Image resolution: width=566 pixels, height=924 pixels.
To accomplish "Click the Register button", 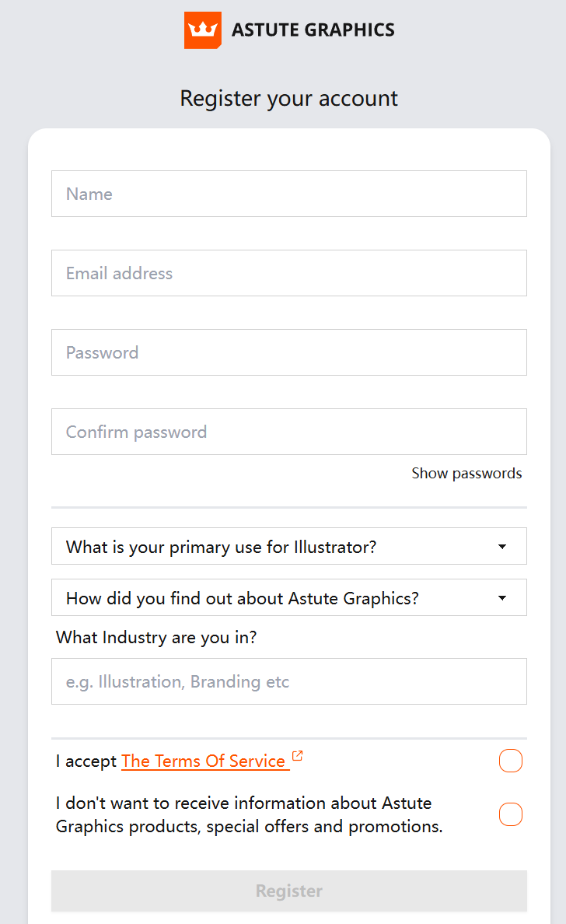I will 289,891.
